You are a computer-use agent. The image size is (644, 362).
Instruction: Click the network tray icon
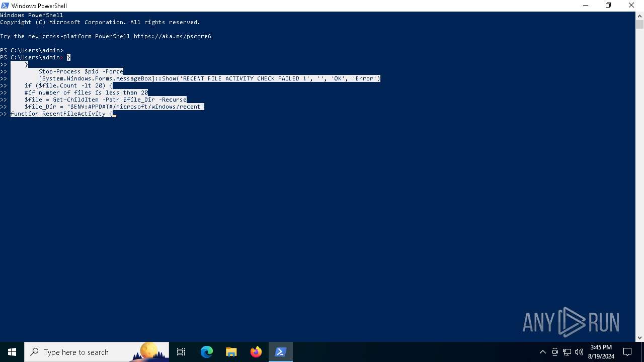[x=567, y=352]
